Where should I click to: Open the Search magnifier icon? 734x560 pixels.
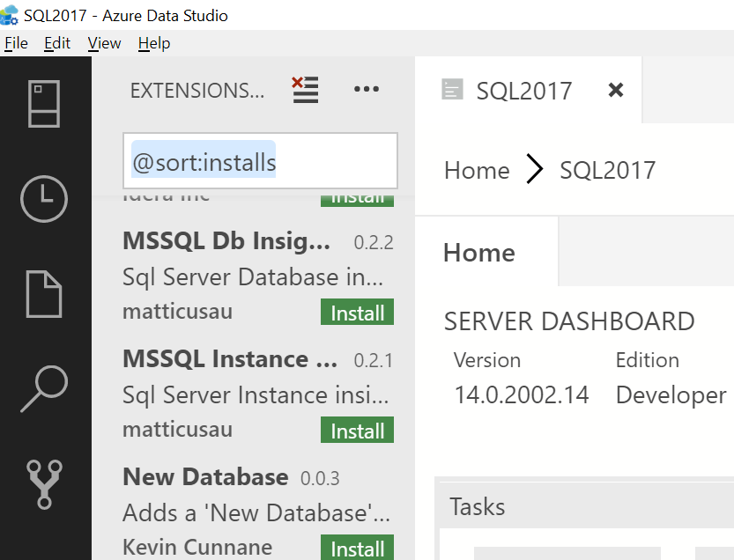pos(44,387)
